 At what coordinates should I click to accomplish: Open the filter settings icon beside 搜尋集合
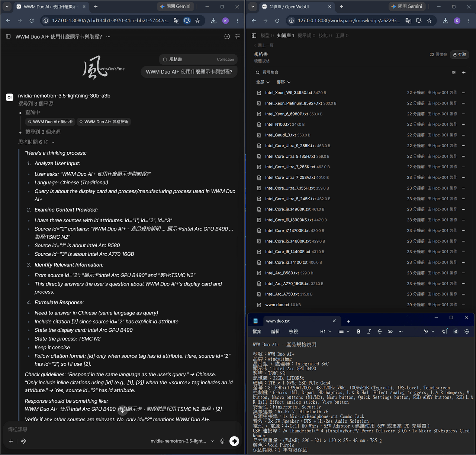point(454,72)
